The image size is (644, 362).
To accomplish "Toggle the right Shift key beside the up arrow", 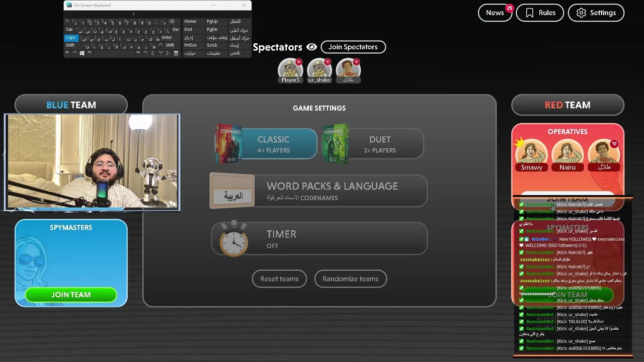I will pyautogui.click(x=173, y=45).
